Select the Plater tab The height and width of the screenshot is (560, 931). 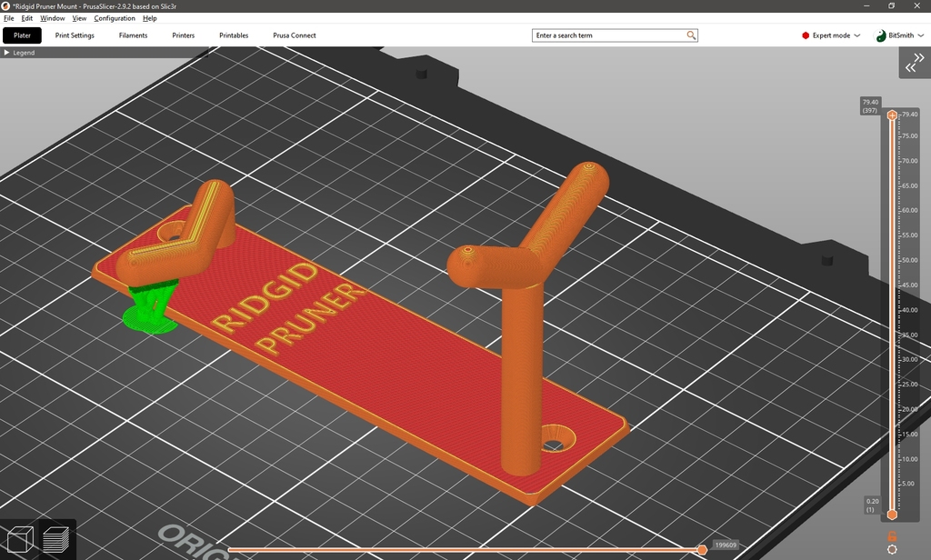22,35
